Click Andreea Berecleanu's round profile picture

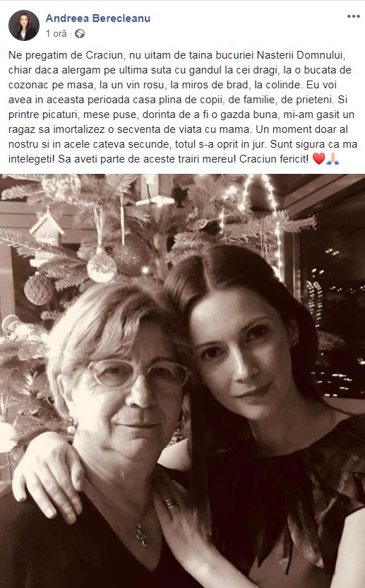(24, 25)
